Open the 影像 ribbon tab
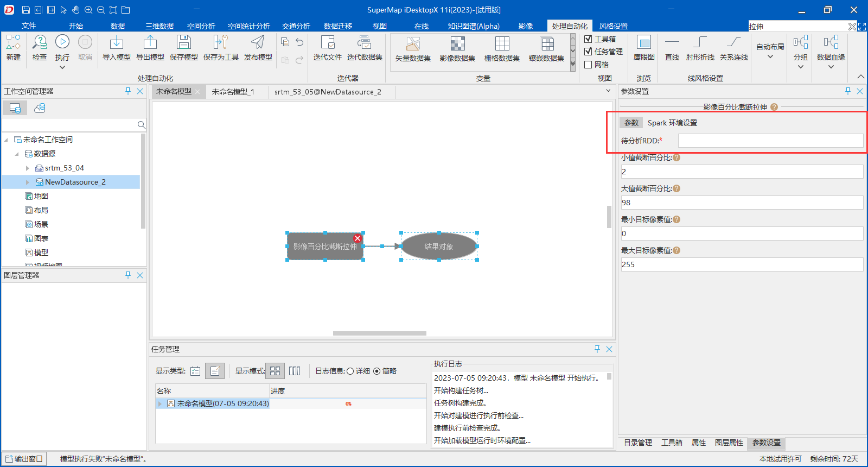 [526, 26]
